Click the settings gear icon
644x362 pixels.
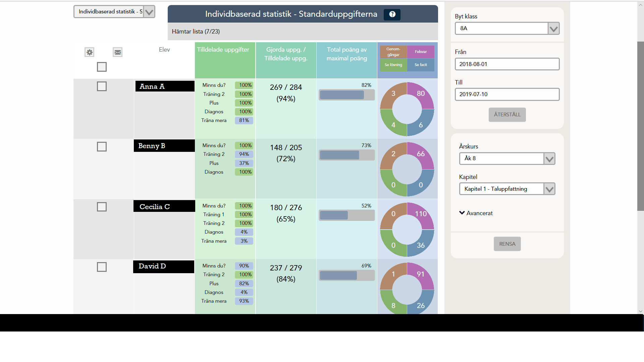89,52
